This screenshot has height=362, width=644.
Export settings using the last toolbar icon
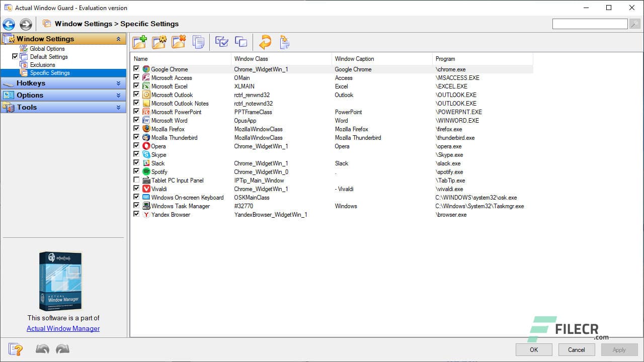(284, 42)
